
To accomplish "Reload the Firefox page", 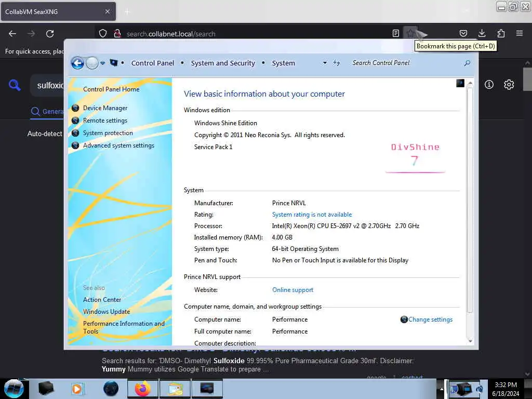I will tap(50, 34).
